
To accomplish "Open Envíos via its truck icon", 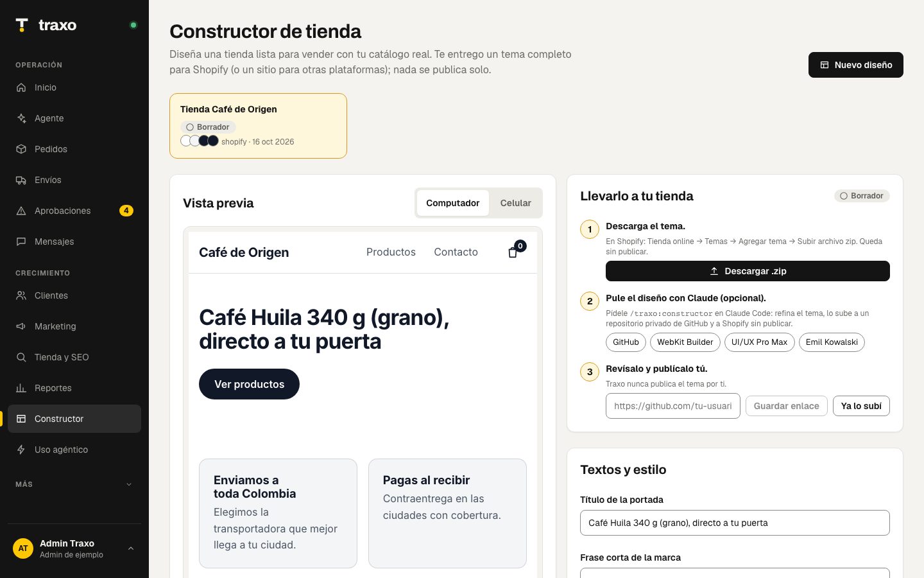I will click(21, 180).
